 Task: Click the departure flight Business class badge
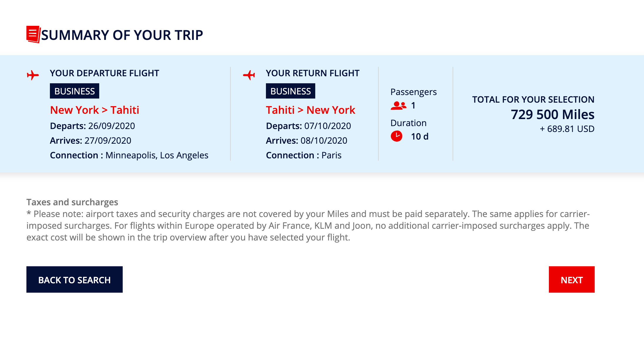point(75,91)
